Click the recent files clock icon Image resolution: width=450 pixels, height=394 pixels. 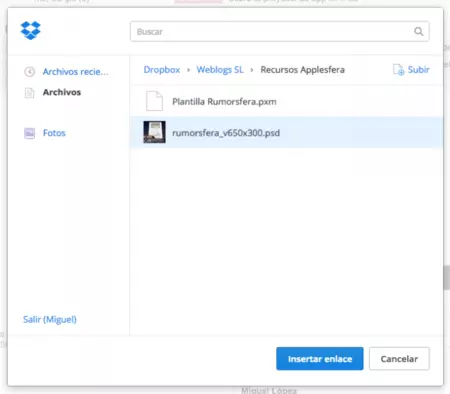(x=29, y=72)
